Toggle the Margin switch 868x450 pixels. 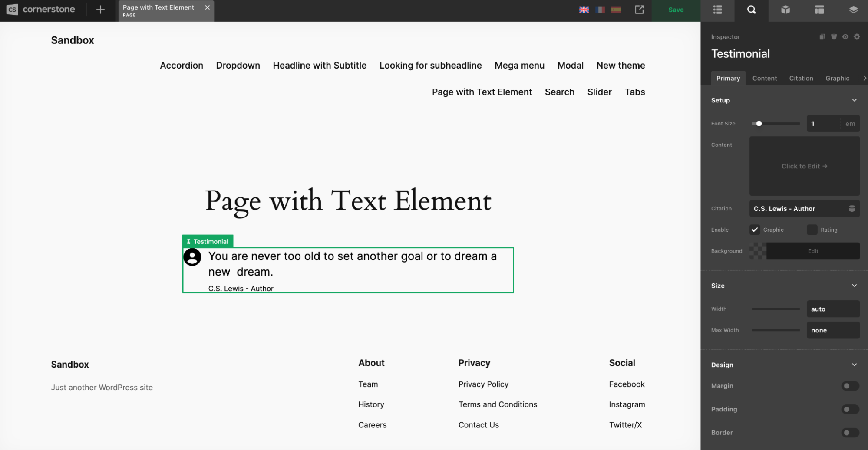point(850,386)
